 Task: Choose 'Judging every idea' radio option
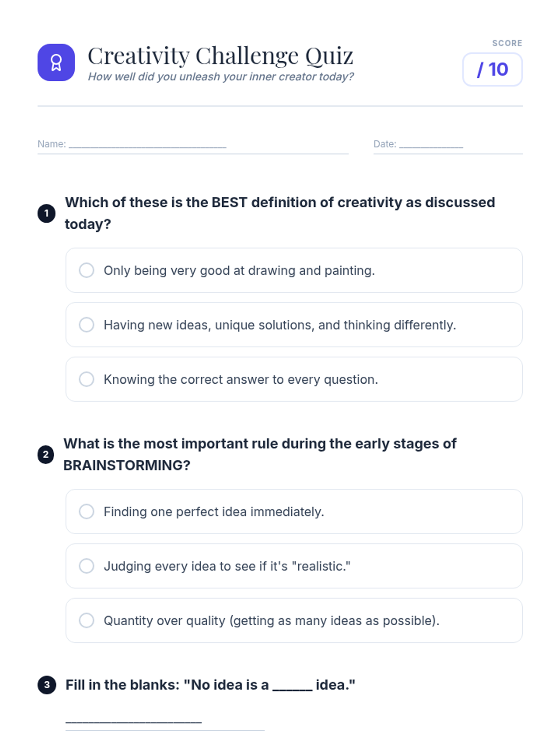click(x=86, y=566)
